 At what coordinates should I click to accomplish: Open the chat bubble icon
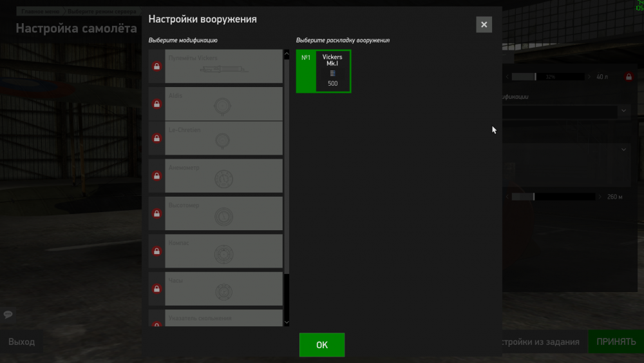point(8,315)
